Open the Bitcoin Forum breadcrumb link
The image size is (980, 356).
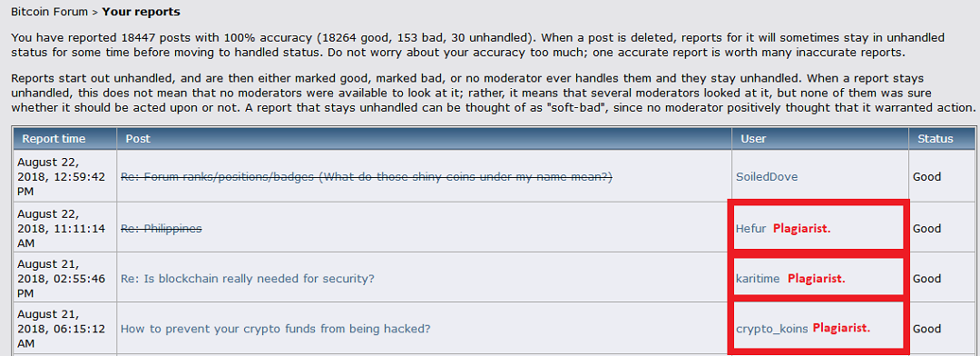click(49, 11)
